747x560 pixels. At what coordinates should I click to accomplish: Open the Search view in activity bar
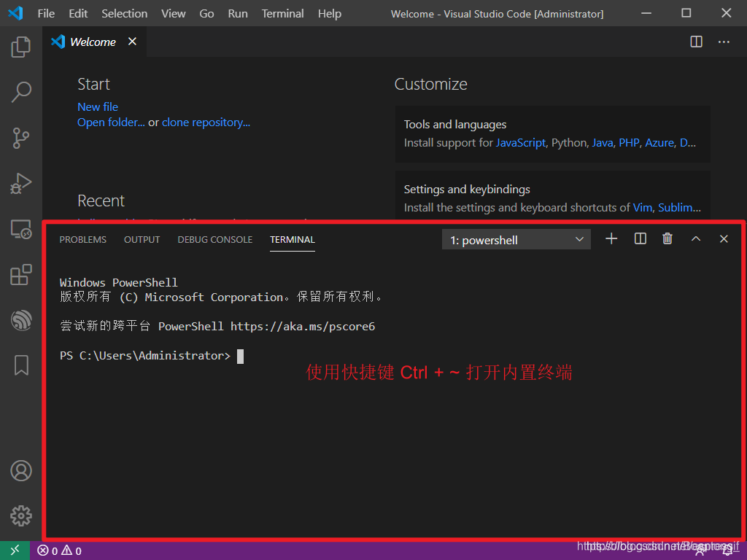coord(21,92)
